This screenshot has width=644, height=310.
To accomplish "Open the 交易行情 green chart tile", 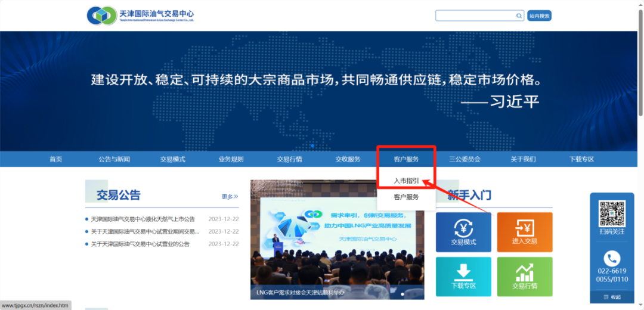I will [525, 277].
